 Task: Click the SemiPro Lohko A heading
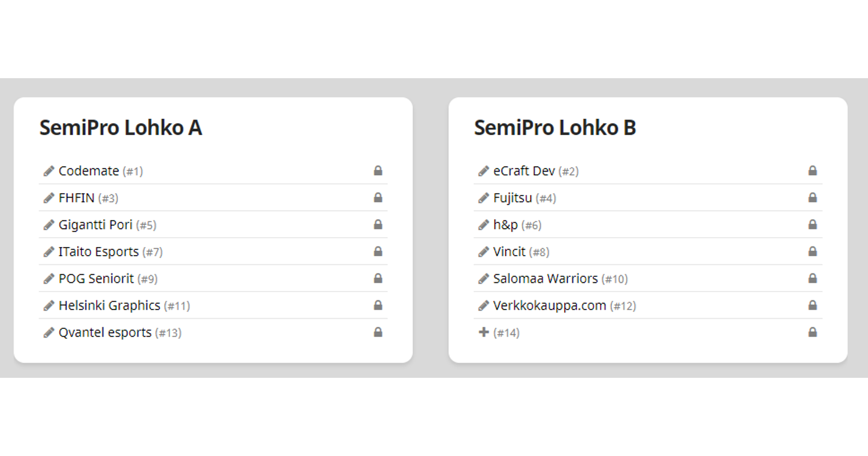120,128
